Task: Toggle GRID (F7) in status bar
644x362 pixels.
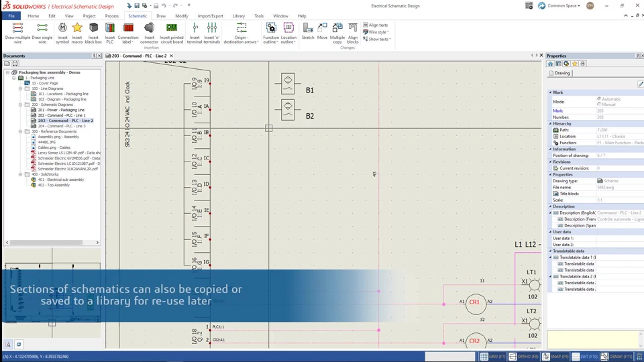Action: [493, 356]
